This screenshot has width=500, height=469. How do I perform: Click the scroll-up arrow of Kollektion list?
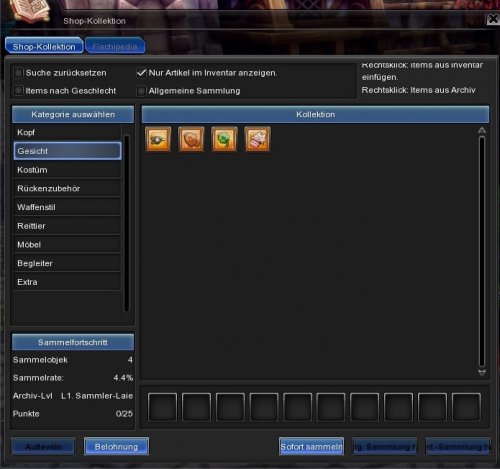click(x=482, y=130)
